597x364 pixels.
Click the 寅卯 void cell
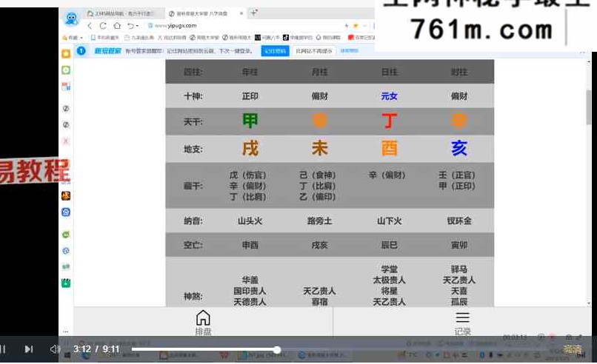[459, 246]
